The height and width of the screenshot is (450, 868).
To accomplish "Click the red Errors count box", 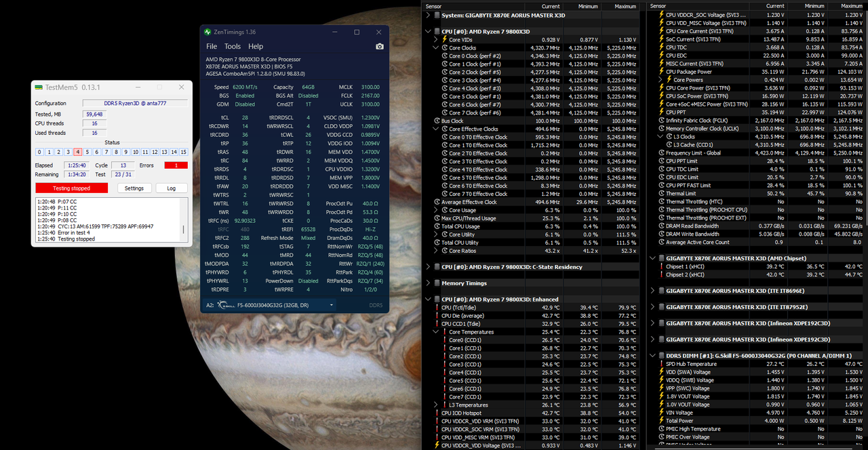I will click(x=176, y=165).
